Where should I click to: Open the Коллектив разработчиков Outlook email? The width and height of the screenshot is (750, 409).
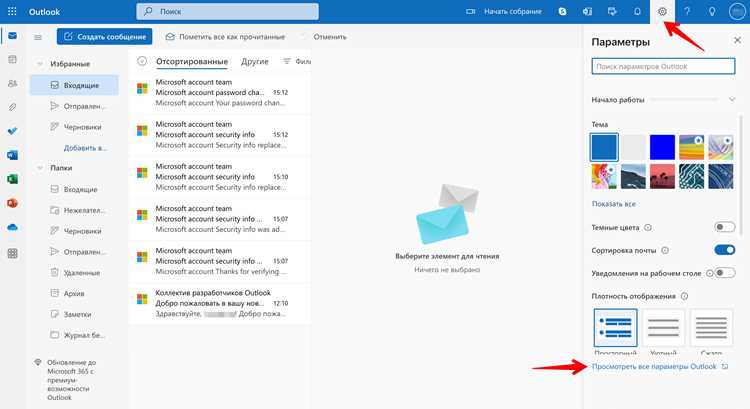pos(221,303)
